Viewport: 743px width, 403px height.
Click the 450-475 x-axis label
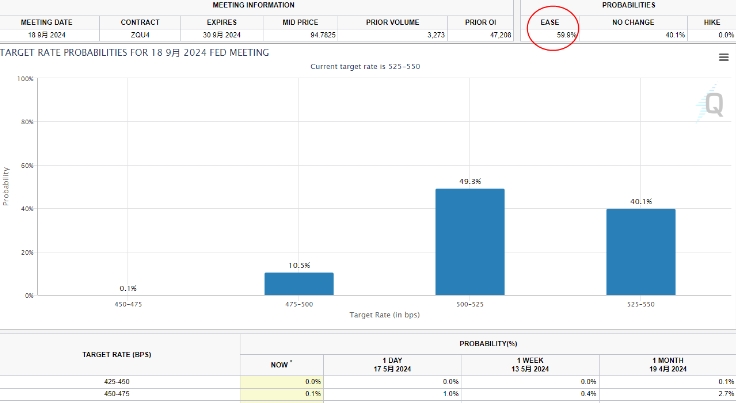(128, 304)
